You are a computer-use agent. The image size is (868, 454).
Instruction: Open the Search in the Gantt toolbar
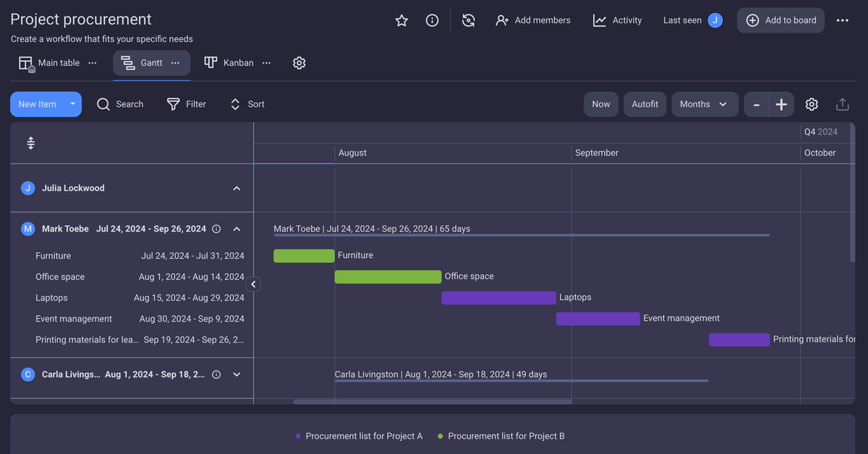(119, 104)
